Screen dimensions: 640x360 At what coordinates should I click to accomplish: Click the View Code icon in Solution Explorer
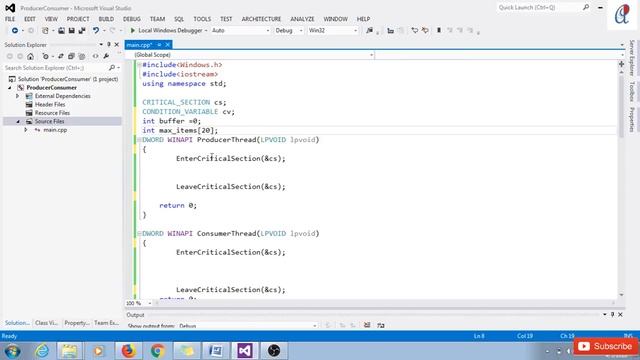tap(96, 56)
